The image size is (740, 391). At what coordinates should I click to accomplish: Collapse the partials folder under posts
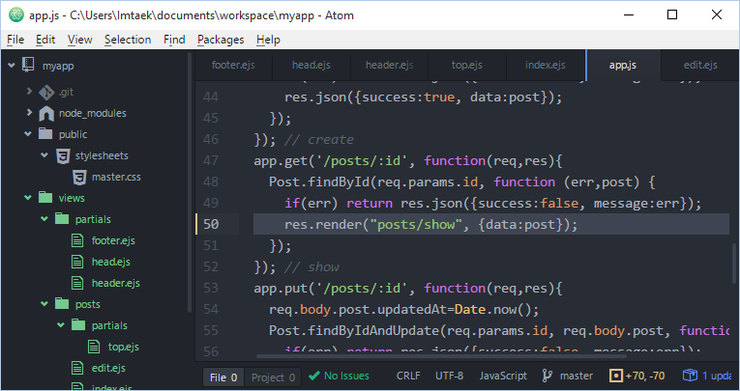(61, 325)
